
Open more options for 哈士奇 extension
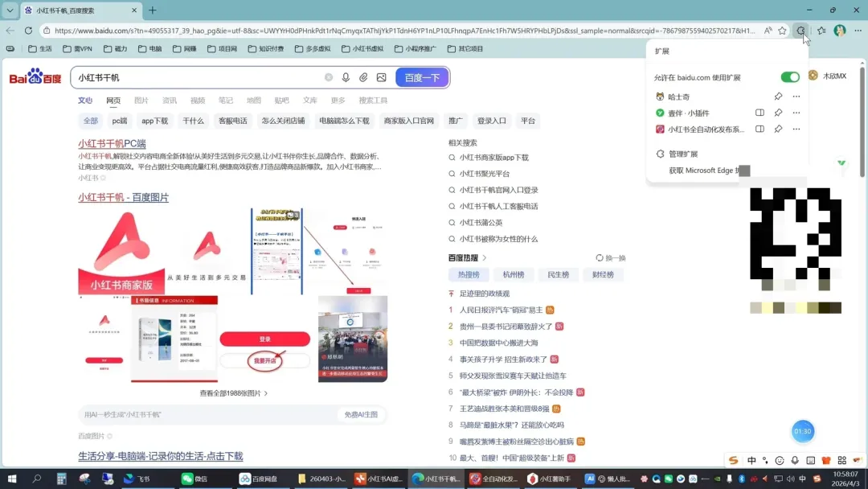(796, 97)
